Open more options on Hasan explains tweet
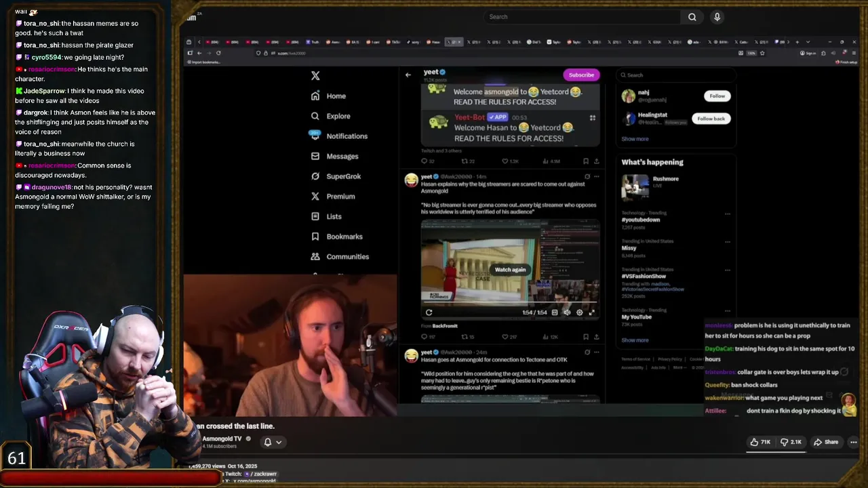This screenshot has width=868, height=488. tap(597, 176)
